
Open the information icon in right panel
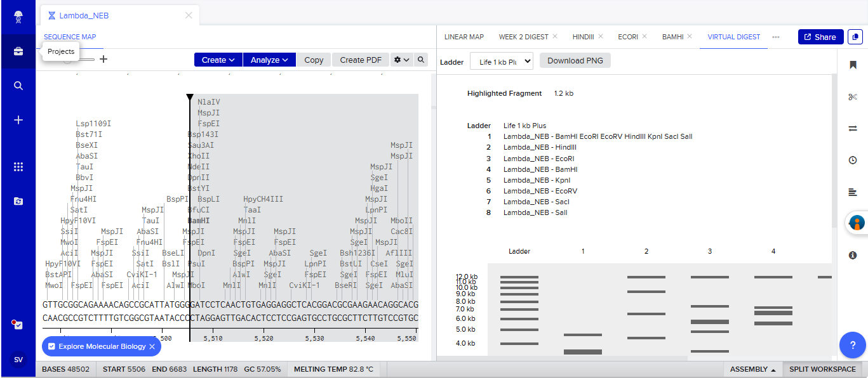[852, 255]
